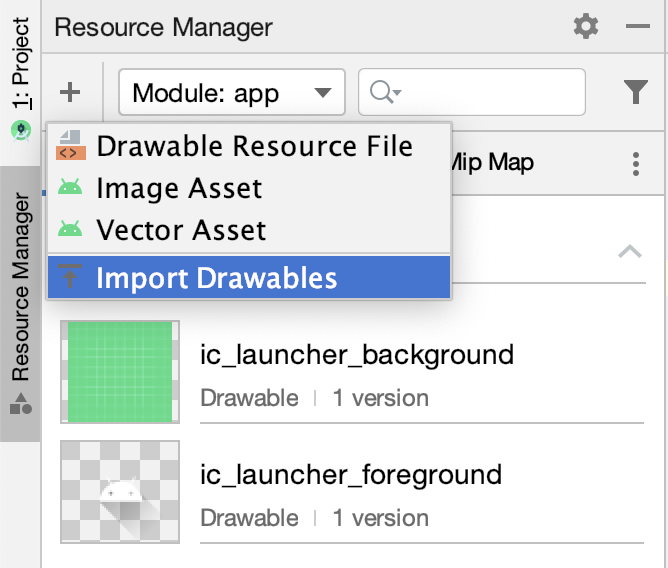Select Drawable Resource File option
The image size is (668, 568).
coord(254,146)
